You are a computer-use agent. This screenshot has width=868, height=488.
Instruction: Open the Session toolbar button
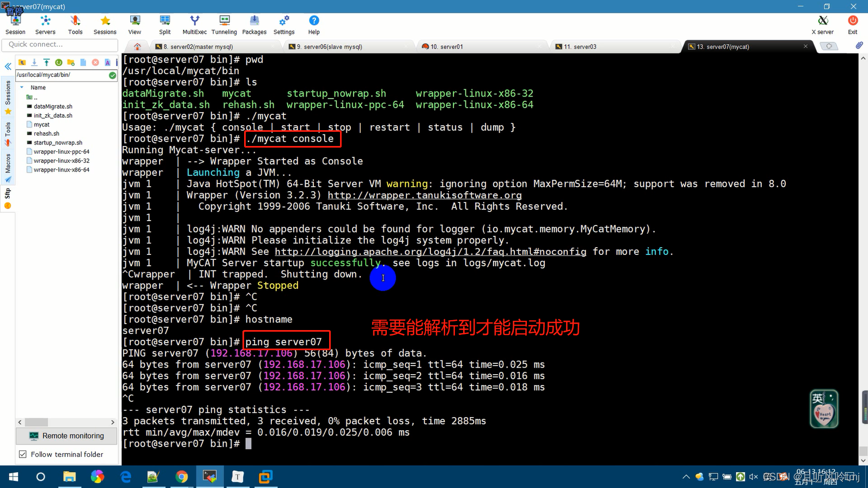pos(15,25)
